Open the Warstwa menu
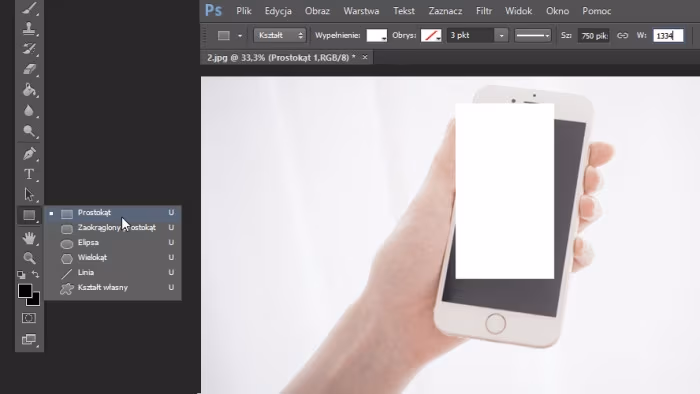 pyautogui.click(x=361, y=11)
